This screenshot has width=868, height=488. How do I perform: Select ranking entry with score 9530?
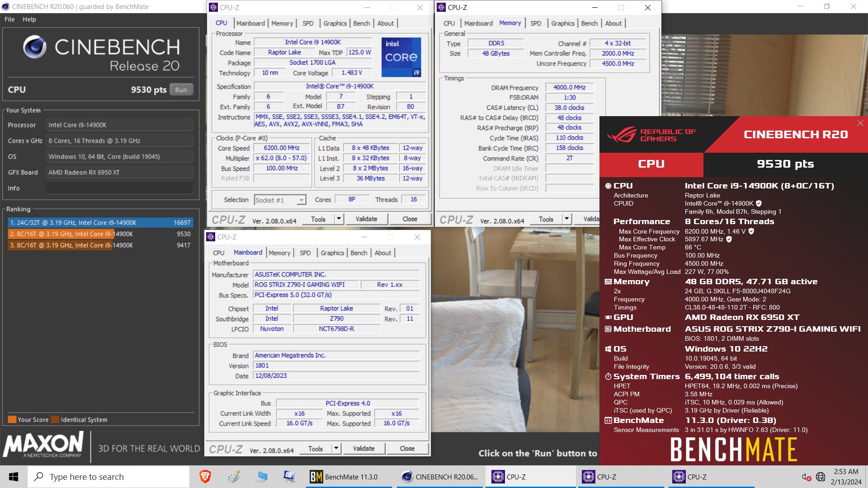(x=100, y=234)
